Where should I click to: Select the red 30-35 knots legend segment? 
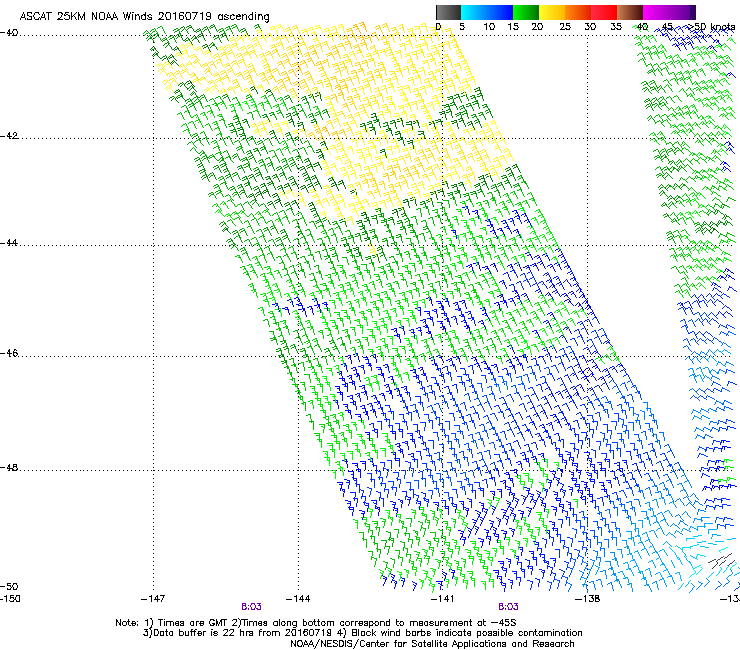coord(604,12)
